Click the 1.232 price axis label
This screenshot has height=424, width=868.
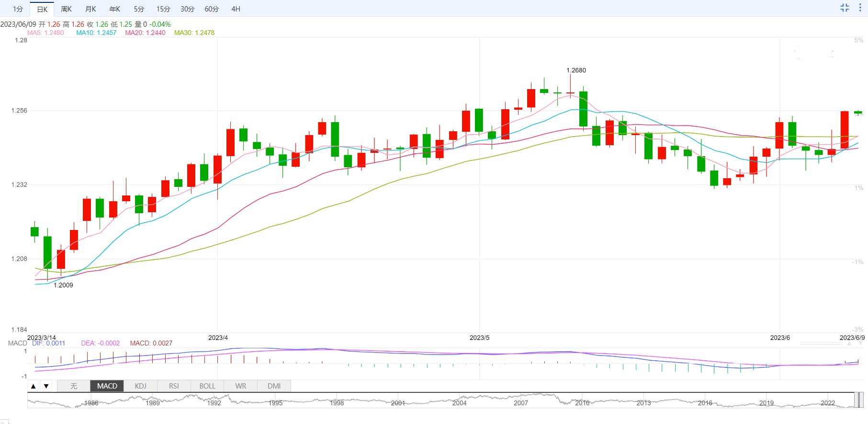19,184
